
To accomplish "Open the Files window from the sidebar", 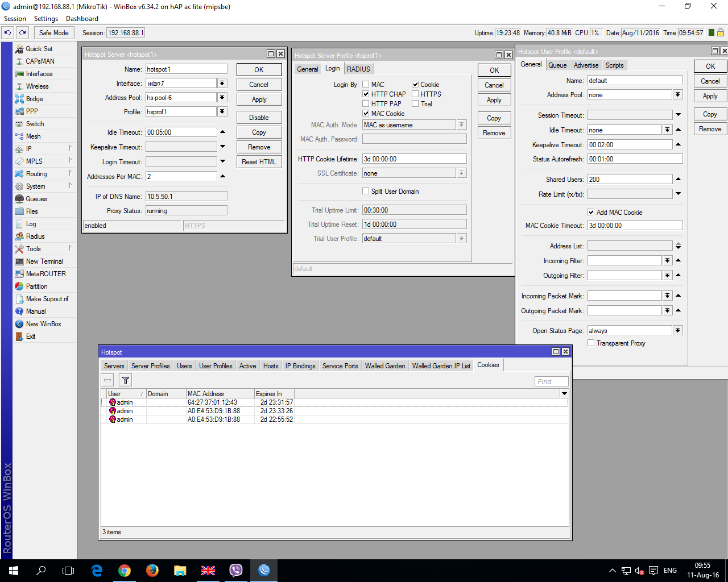I will [32, 211].
